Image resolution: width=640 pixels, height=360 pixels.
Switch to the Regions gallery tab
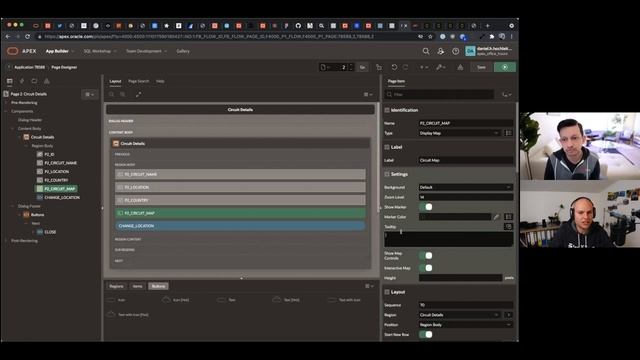[x=116, y=286]
